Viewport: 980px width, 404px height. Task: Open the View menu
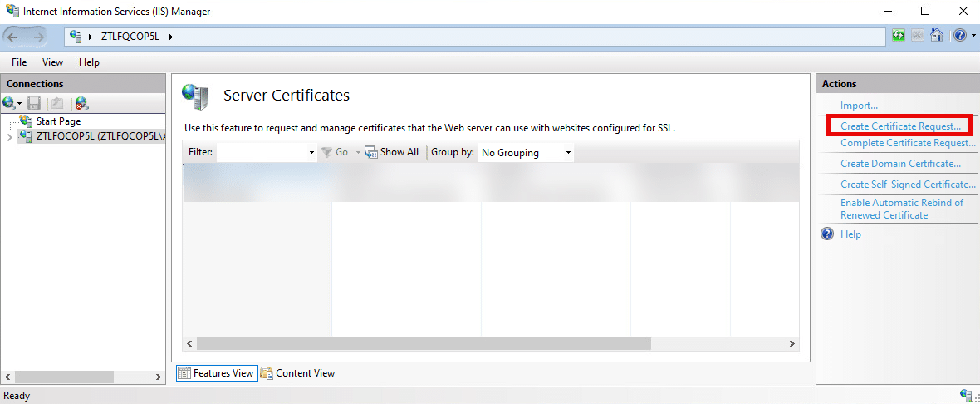(x=52, y=62)
